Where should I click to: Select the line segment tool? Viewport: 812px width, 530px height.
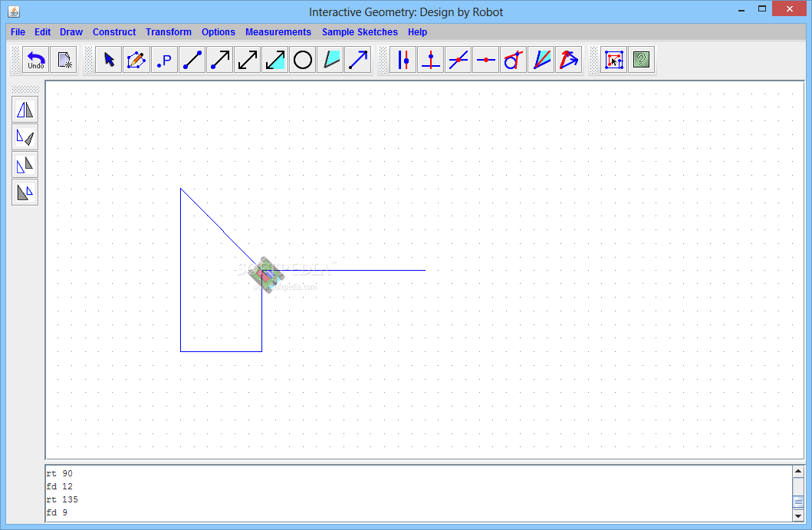pyautogui.click(x=192, y=60)
